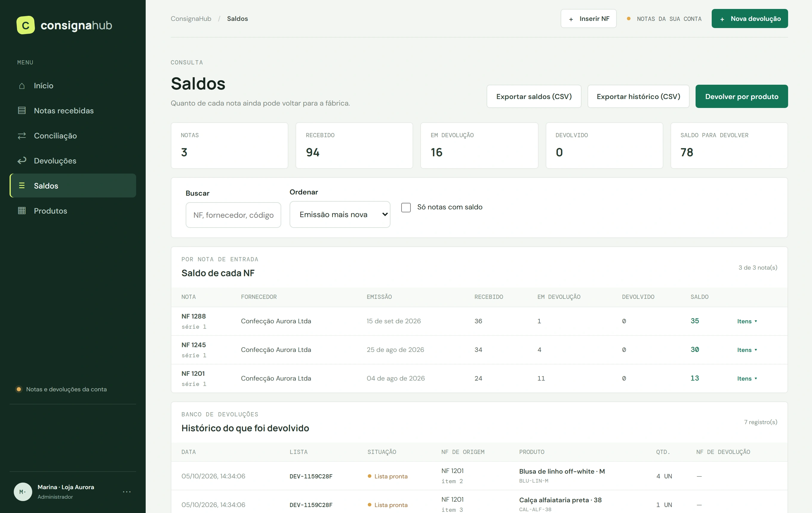The height and width of the screenshot is (513, 812).
Task: Click the Marina avatar circle
Action: point(23,492)
